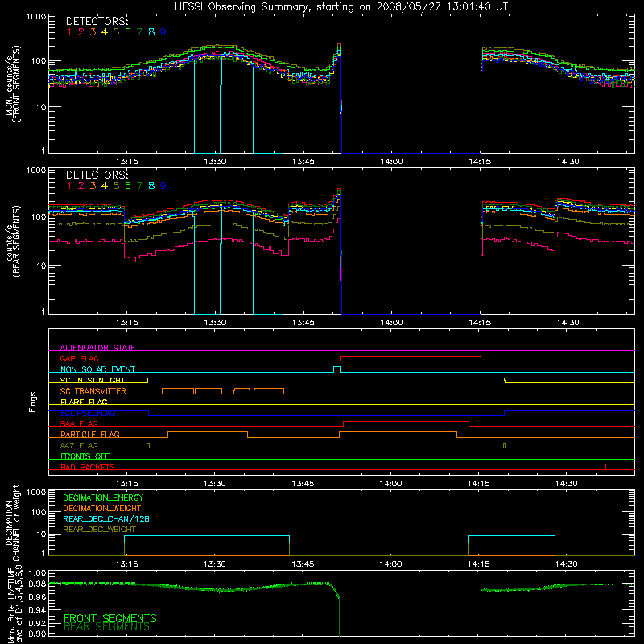Viewport: 644px width, 644px height.
Task: Click '13:45' tick under the Flags panel
Action: pos(303,484)
